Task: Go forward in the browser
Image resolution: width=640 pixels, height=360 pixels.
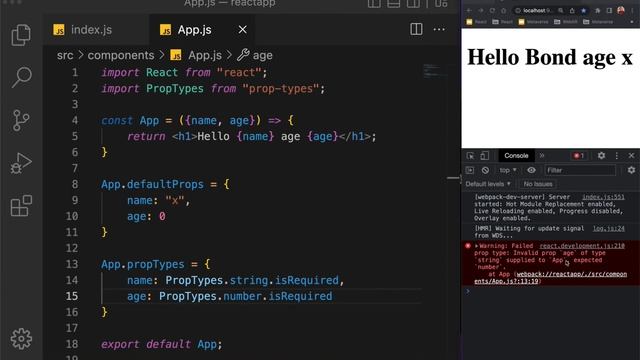Action: 480,11
